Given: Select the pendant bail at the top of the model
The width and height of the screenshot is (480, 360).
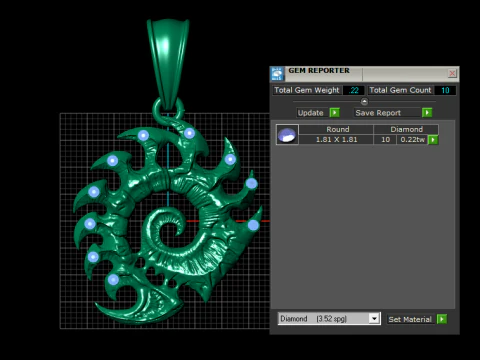Looking at the screenshot, I should pos(168,63).
